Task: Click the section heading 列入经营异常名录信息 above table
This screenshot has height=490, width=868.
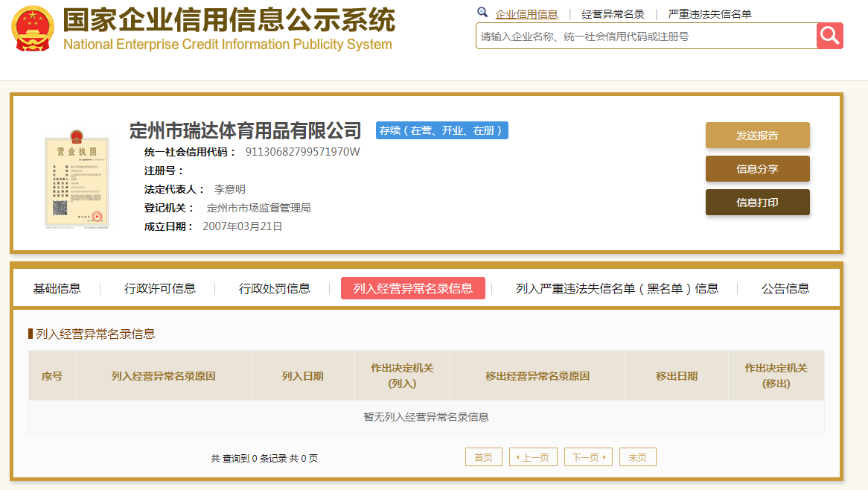Action: [x=95, y=334]
